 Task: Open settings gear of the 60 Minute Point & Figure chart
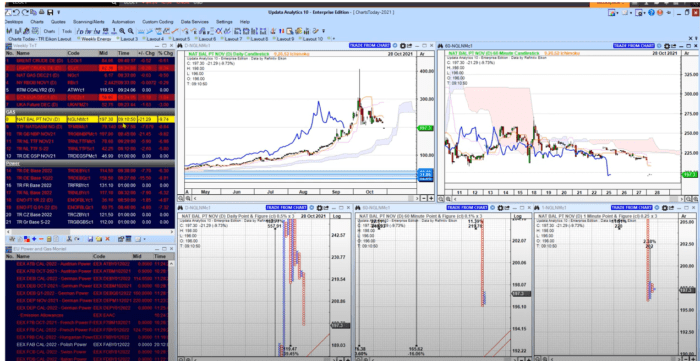pos(500,208)
